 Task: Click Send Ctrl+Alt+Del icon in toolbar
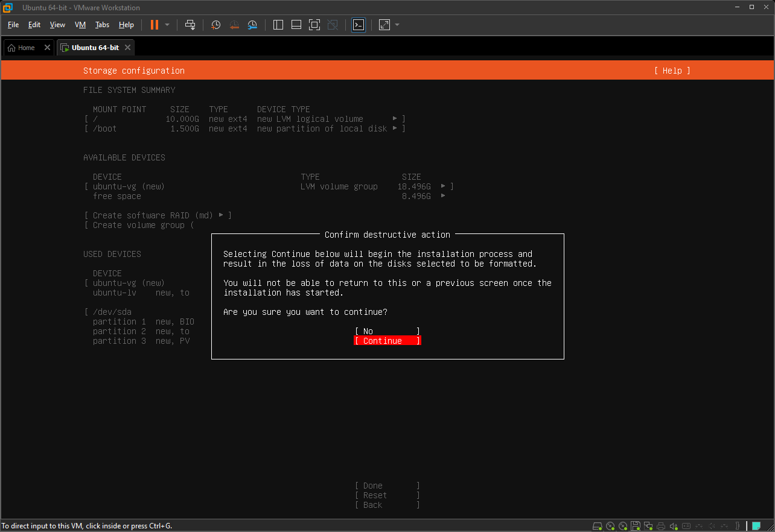tap(190, 25)
